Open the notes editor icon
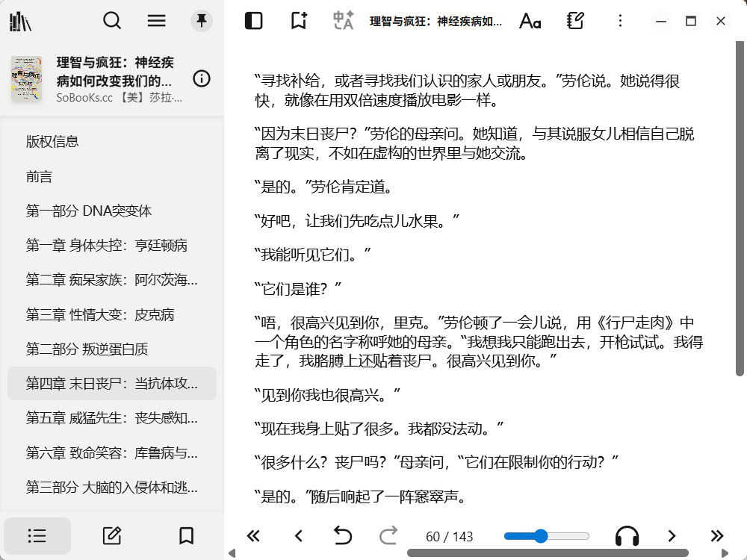Screen dimensions: 747x560 click(x=575, y=21)
